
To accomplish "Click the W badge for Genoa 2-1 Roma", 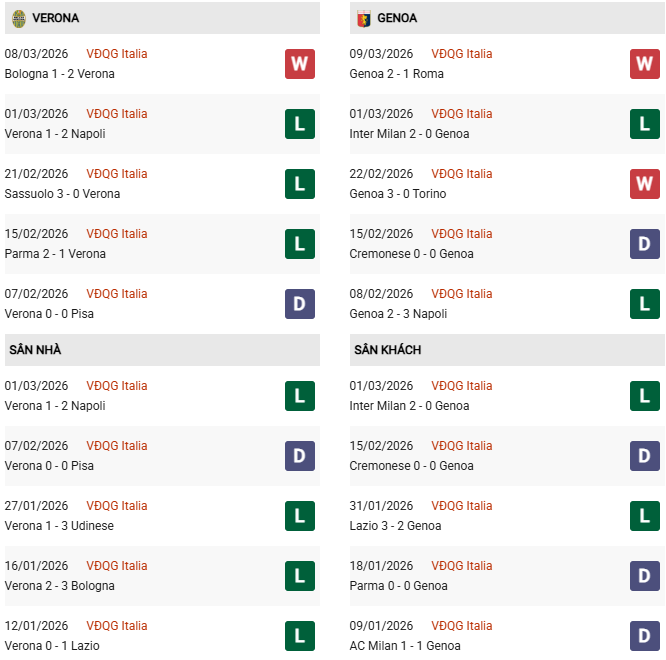I will click(x=644, y=64).
